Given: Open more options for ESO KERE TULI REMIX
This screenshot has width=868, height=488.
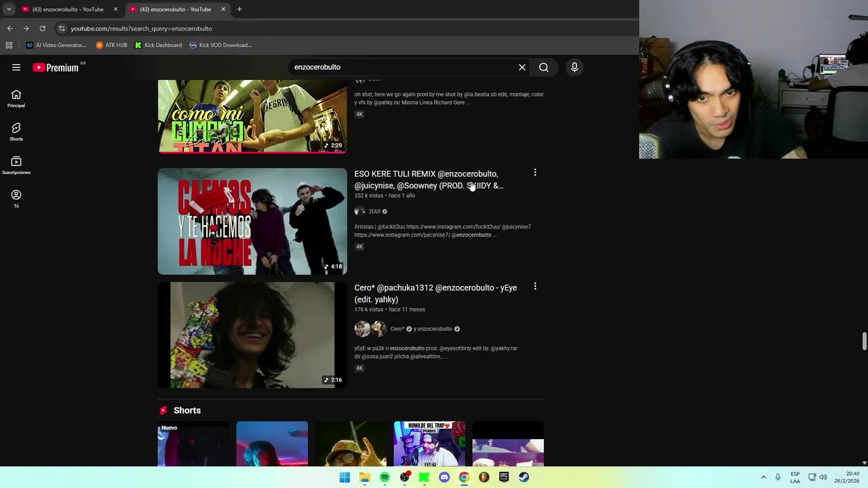Looking at the screenshot, I should [x=535, y=173].
